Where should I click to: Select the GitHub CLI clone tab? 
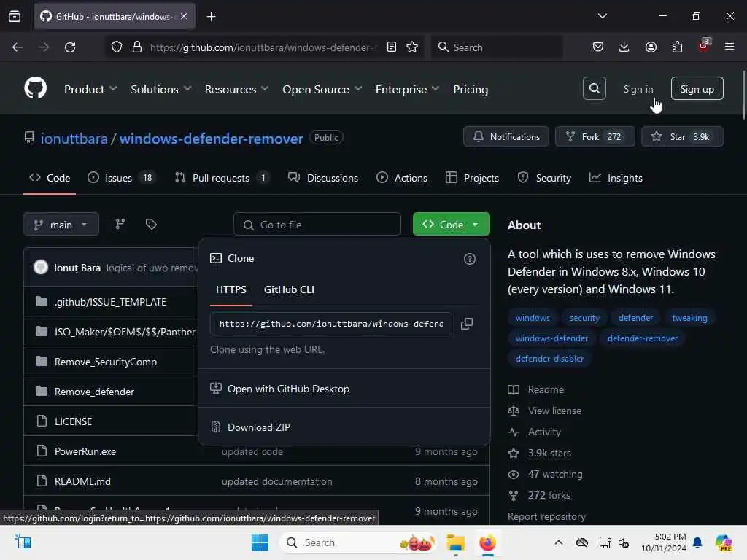(289, 289)
